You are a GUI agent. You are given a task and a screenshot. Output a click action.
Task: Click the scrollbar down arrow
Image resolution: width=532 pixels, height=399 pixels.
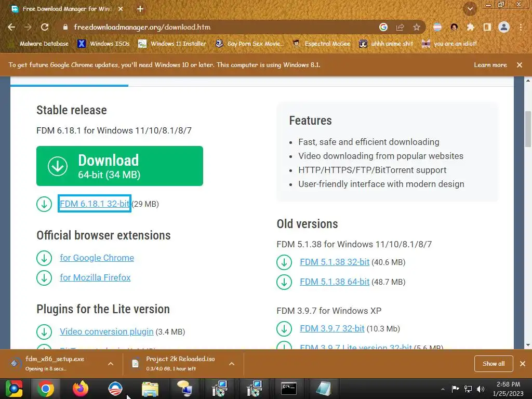click(528, 345)
